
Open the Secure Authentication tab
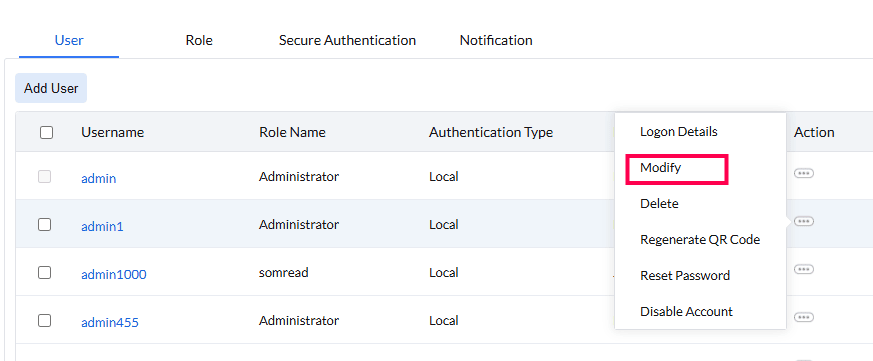click(347, 40)
